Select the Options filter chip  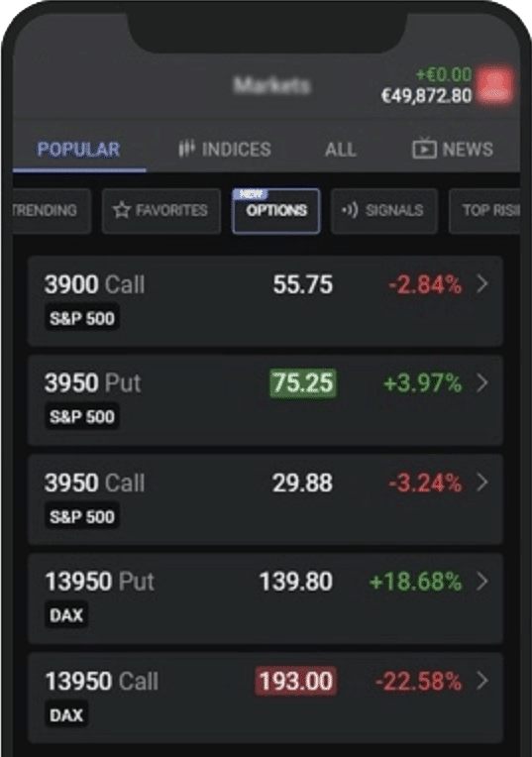point(276,211)
